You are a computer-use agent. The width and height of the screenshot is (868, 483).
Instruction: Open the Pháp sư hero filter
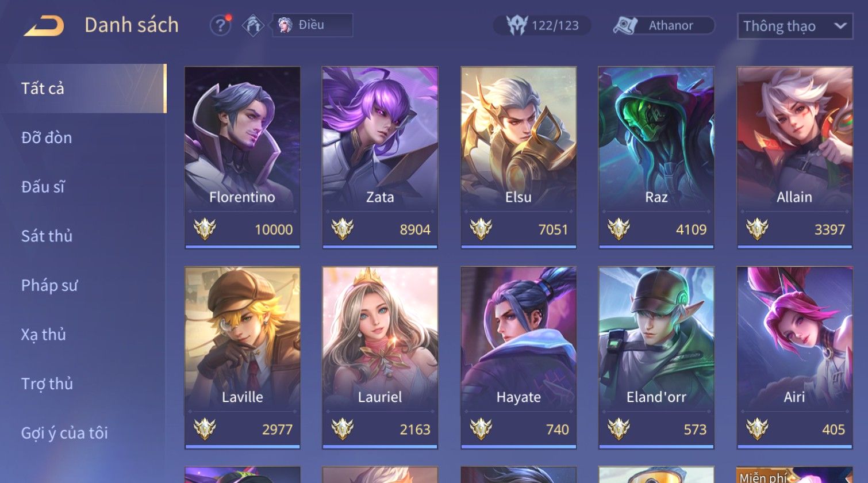point(49,285)
